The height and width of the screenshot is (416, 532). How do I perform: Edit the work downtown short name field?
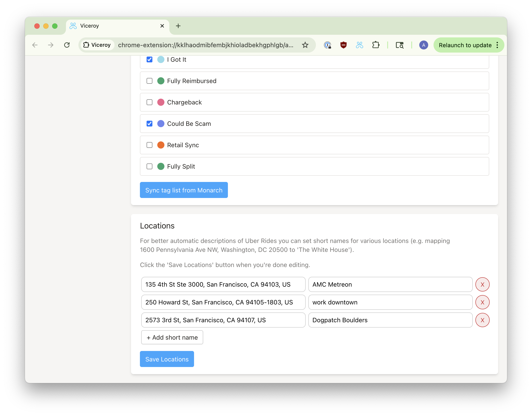(390, 302)
